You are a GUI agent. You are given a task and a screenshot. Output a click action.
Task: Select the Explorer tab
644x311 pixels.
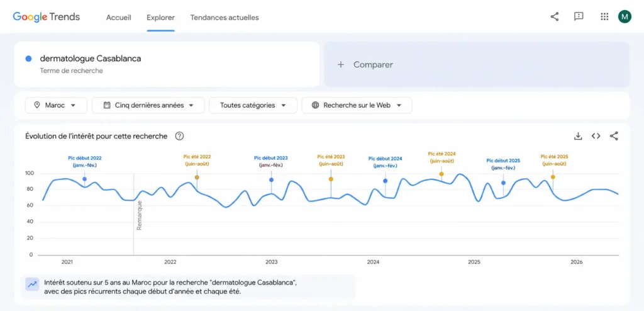160,18
